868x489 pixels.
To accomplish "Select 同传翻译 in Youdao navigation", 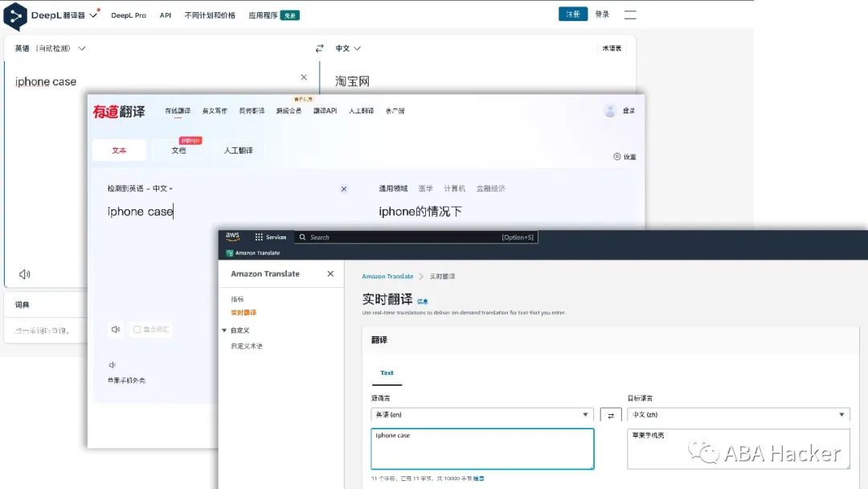I will (x=252, y=111).
